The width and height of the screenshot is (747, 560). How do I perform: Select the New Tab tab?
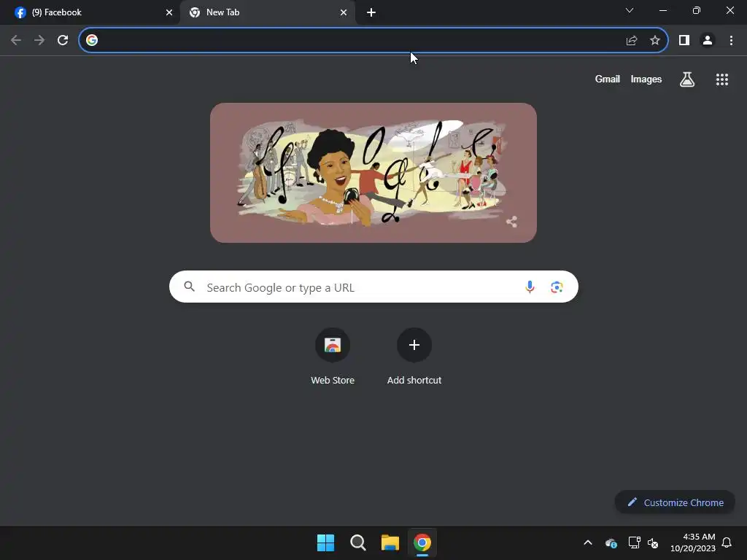(x=267, y=12)
